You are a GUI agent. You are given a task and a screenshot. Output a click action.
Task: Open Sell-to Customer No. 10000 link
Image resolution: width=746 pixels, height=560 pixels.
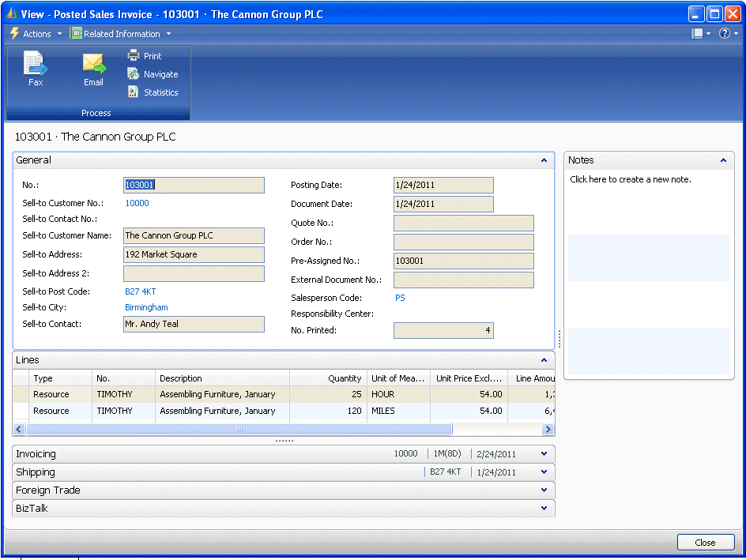coord(137,203)
